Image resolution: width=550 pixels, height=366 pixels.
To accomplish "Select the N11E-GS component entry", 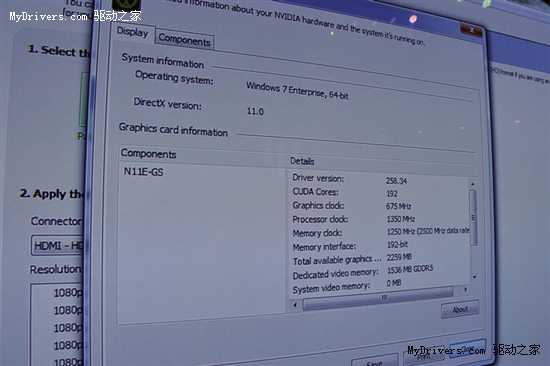I will [143, 172].
